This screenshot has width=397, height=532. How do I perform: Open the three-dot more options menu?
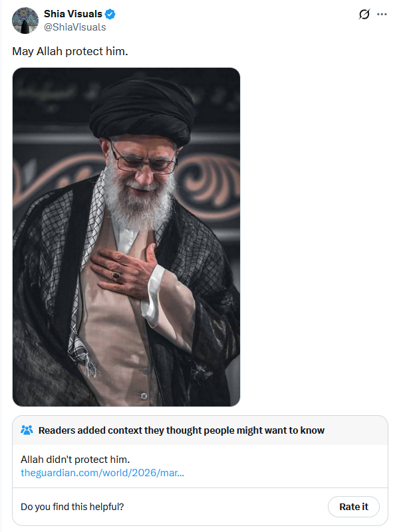point(382,14)
